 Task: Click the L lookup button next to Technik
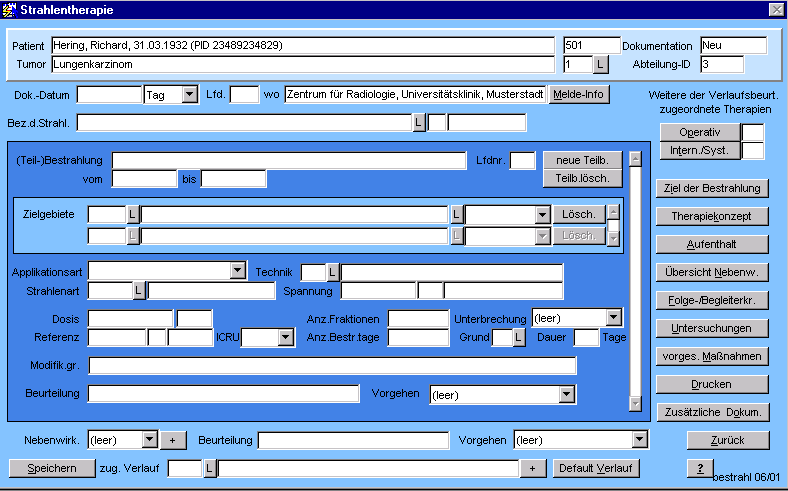(333, 272)
